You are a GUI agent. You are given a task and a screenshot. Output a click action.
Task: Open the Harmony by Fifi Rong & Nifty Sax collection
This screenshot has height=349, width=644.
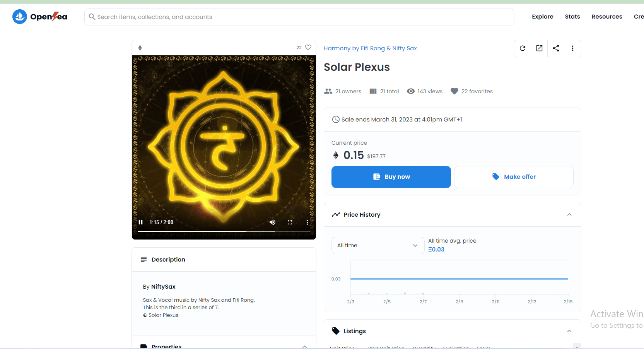point(370,48)
